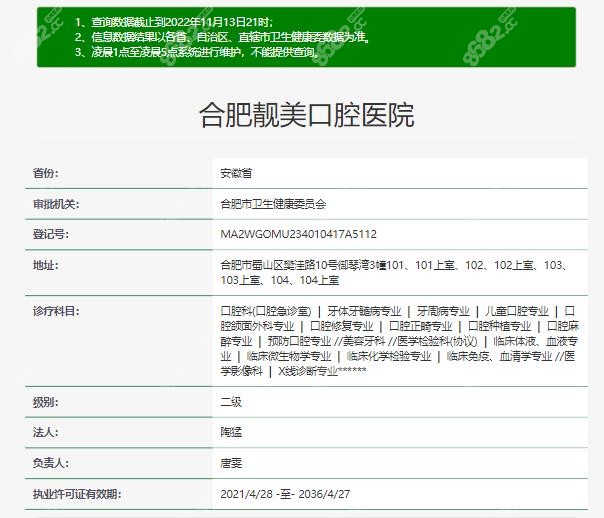
Task: Select the level value 二级
Action: coord(231,402)
